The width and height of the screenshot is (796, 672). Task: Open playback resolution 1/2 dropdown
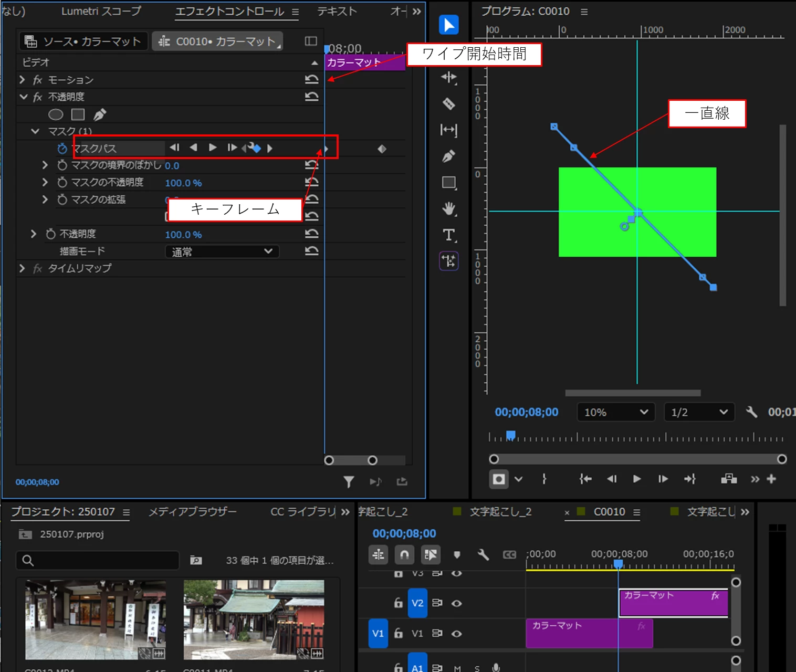[699, 412]
